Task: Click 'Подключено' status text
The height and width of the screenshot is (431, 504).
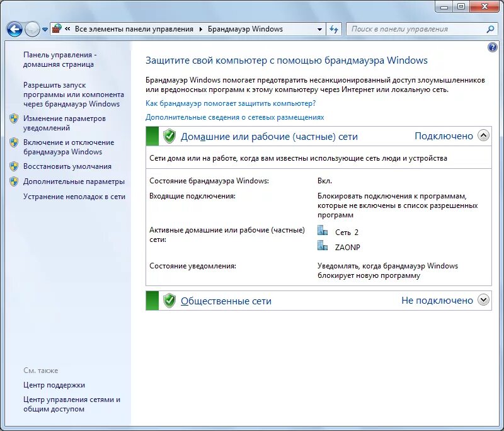Action: pyautogui.click(x=444, y=136)
